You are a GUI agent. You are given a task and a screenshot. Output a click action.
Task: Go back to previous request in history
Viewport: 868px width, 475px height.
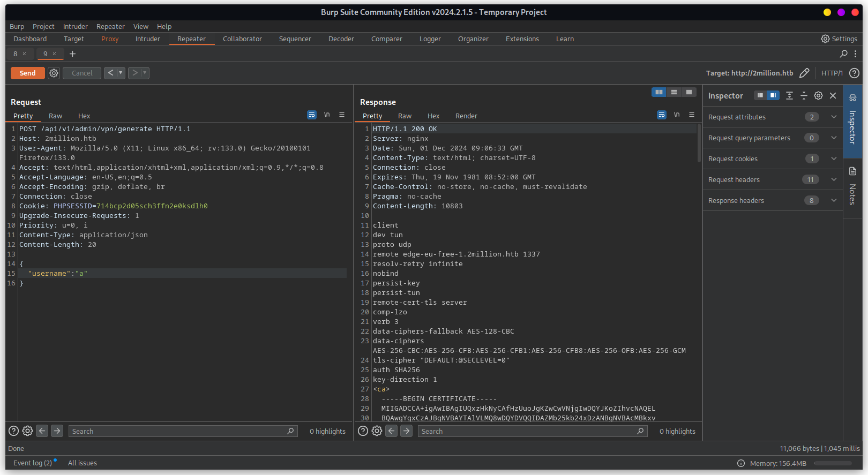110,73
